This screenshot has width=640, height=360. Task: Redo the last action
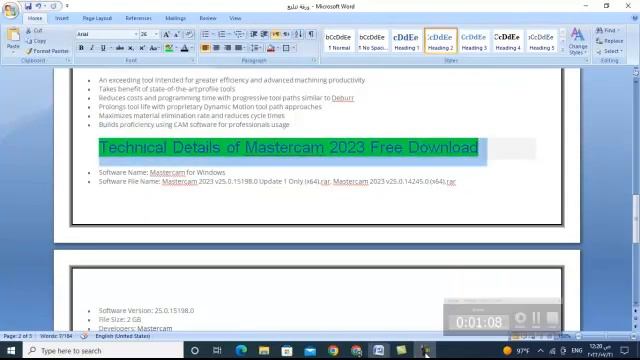click(x=53, y=6)
